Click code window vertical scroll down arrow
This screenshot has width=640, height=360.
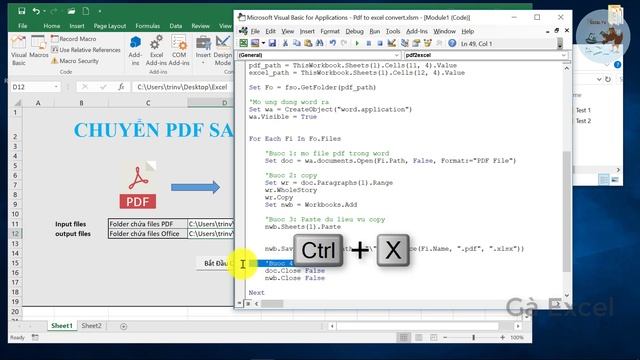pyautogui.click(x=567, y=295)
